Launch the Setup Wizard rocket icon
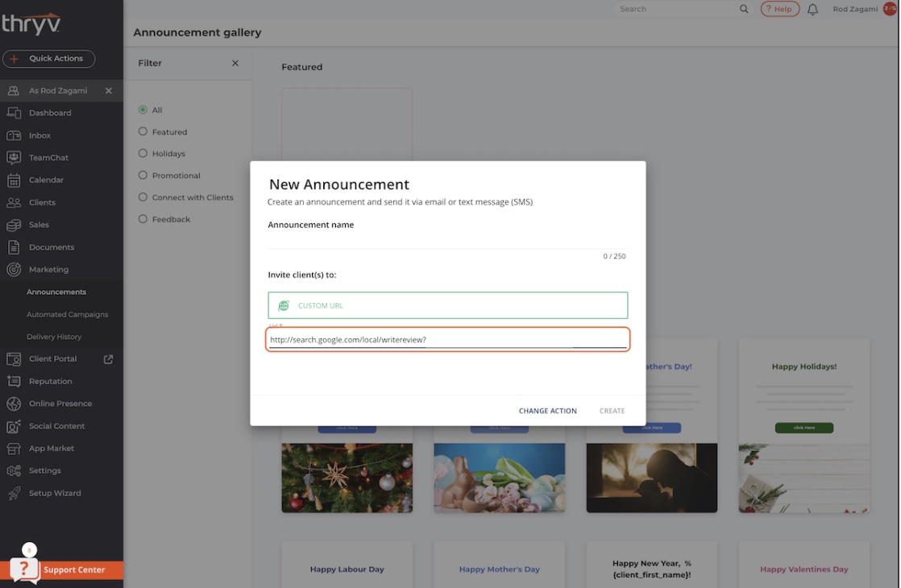Viewport: 901px width, 588px height. point(14,493)
